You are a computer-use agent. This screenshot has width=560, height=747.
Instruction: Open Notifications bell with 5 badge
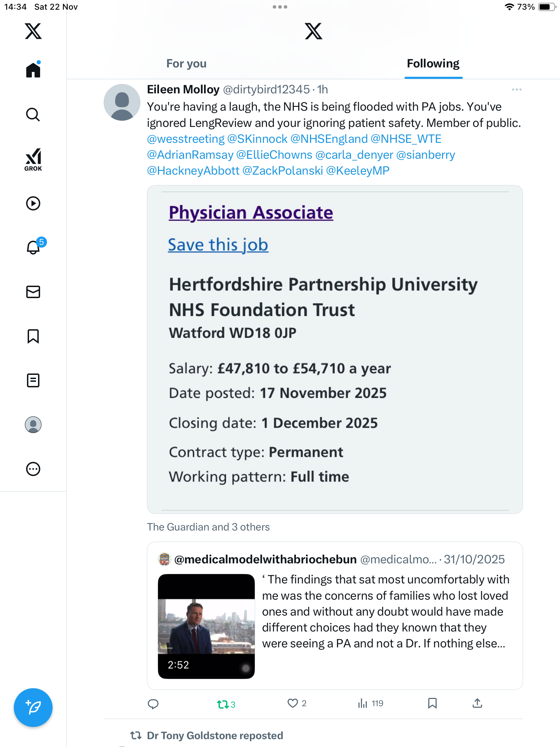[34, 247]
